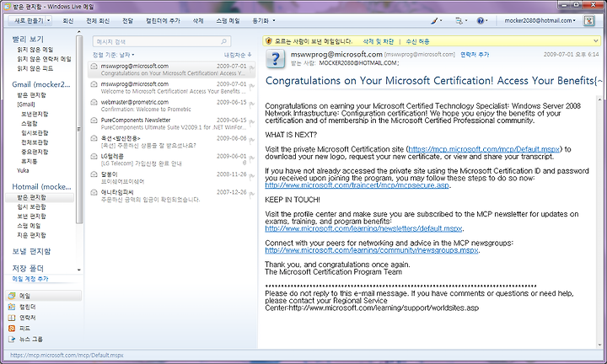Click 전체 회신 (Reply all)

pos(98,20)
